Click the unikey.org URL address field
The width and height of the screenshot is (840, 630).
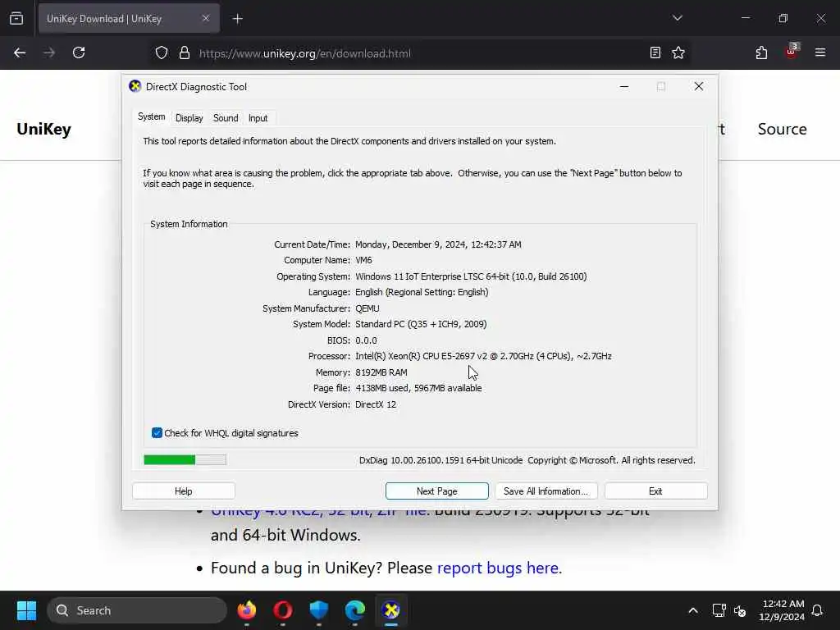pyautogui.click(x=305, y=53)
